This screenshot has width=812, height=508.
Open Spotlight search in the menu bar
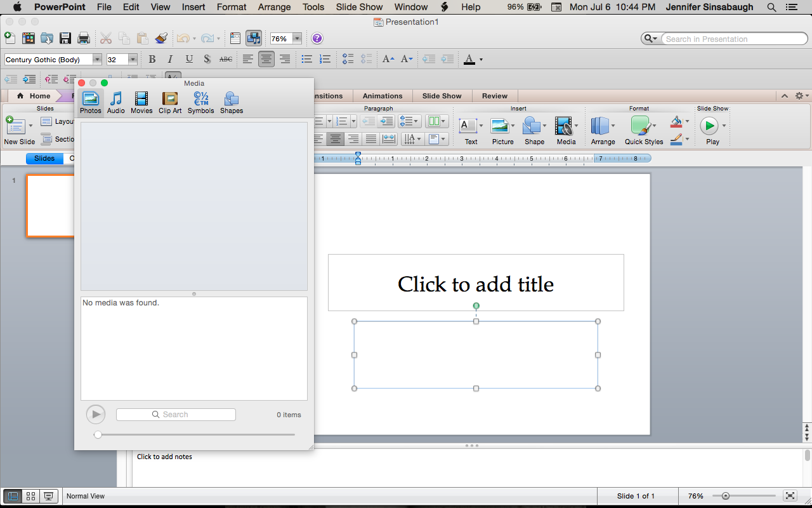click(x=771, y=7)
